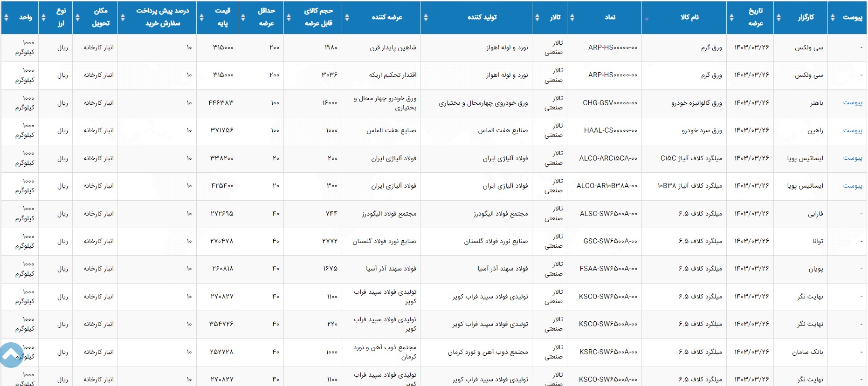Click base price ۲۵۲۷۲۸
Image resolution: width=868 pixels, height=386 pixels.
[x=222, y=352]
